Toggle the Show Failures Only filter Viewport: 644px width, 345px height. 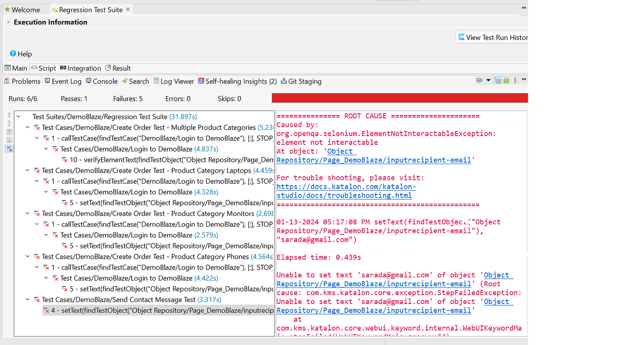(9, 148)
